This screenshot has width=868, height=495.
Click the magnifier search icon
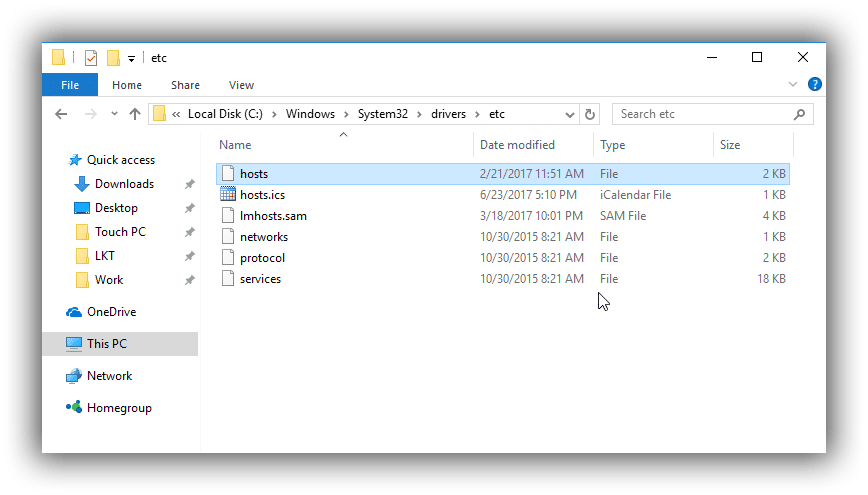799,115
